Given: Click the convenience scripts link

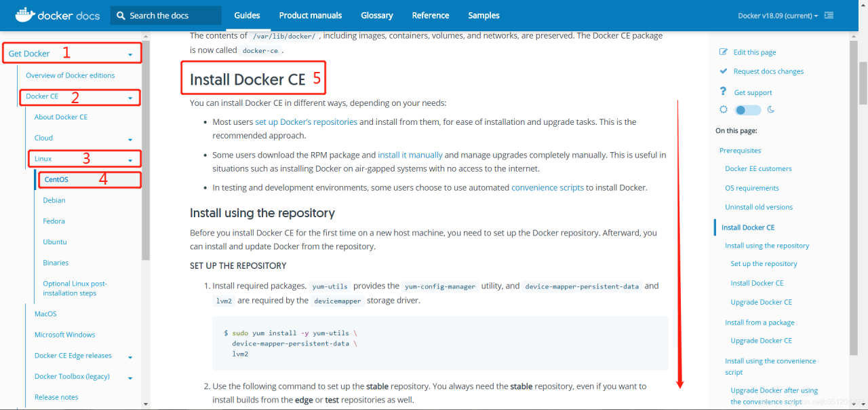Looking at the screenshot, I should click(547, 187).
